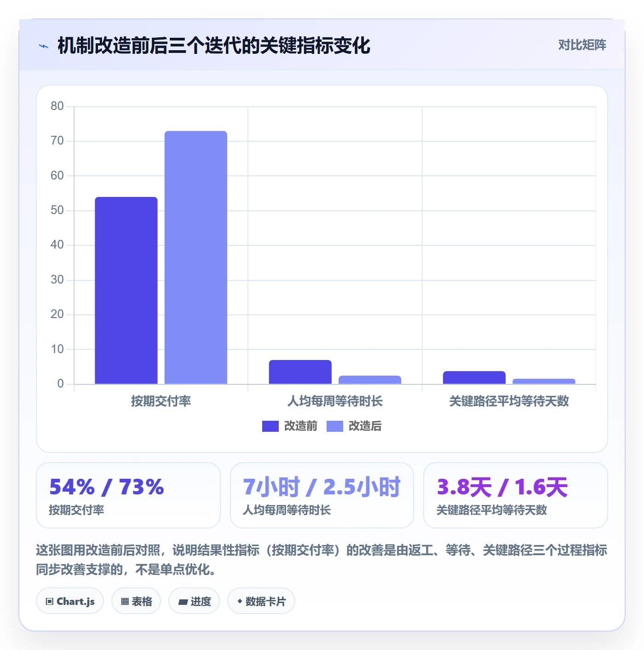Click the 进度 chip bar icon

click(183, 602)
